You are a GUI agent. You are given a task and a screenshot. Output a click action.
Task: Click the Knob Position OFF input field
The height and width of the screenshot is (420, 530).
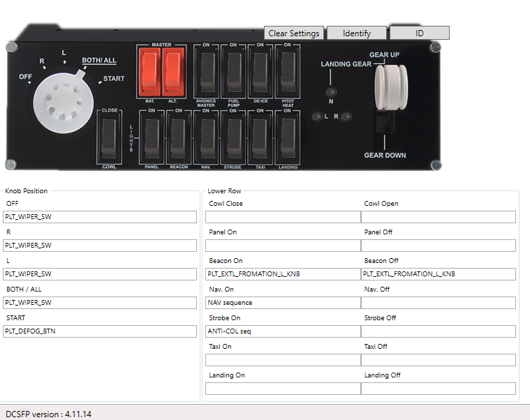[101, 217]
